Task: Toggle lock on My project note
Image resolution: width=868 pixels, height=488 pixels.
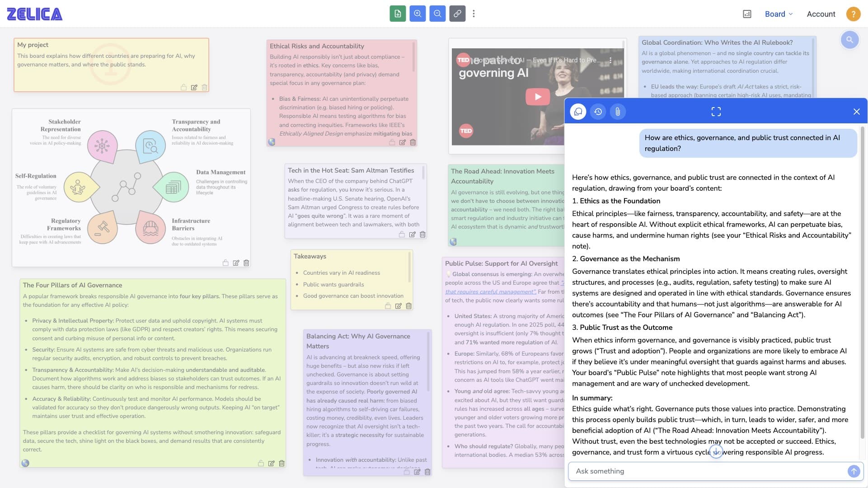Action: pos(183,88)
